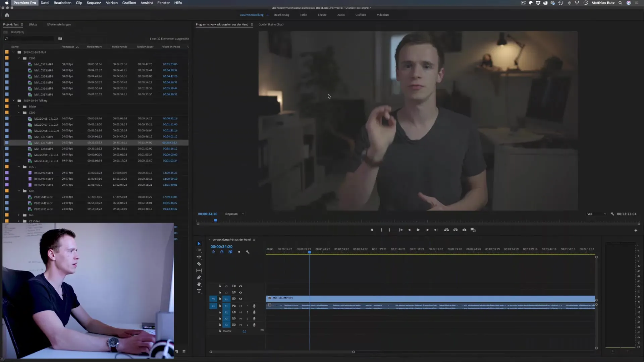
Task: Toggle V1 source patching button
Action: (213, 299)
